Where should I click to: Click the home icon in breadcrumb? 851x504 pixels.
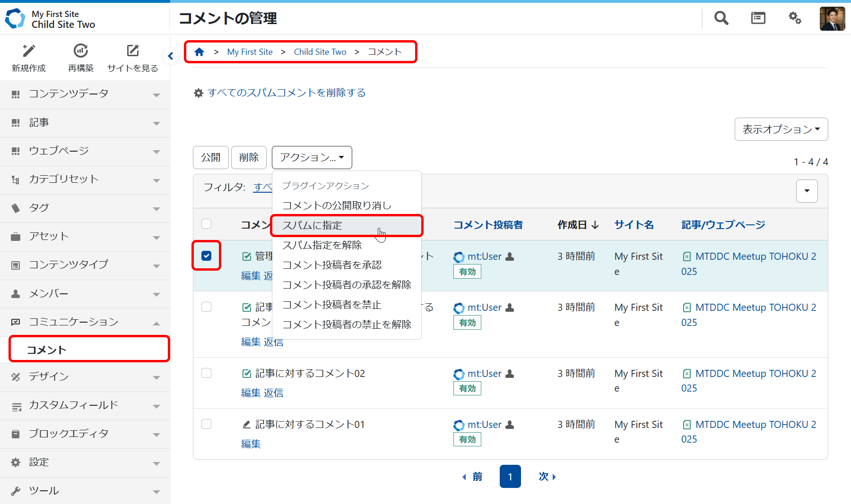[x=199, y=52]
